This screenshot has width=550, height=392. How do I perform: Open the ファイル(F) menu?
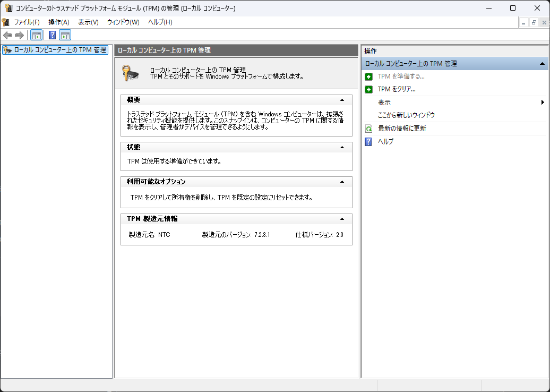click(27, 22)
